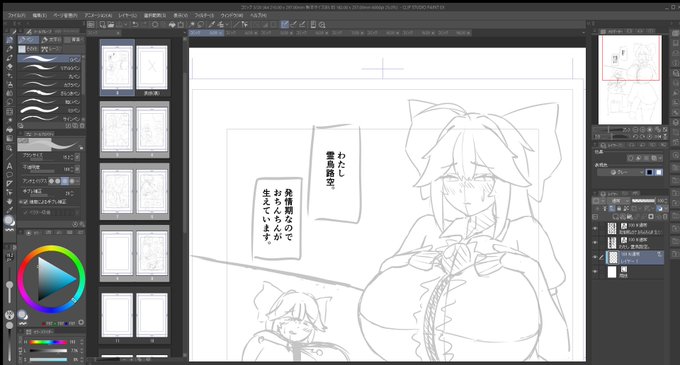Open the ファイル menu
Viewport: 680px width, 365px height.
coord(16,15)
